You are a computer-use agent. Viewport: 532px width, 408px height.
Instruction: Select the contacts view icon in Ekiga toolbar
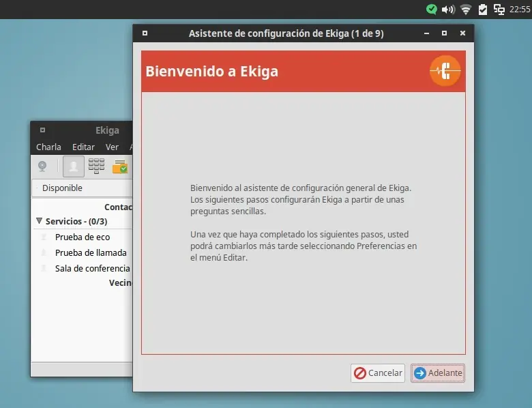pyautogui.click(x=74, y=166)
